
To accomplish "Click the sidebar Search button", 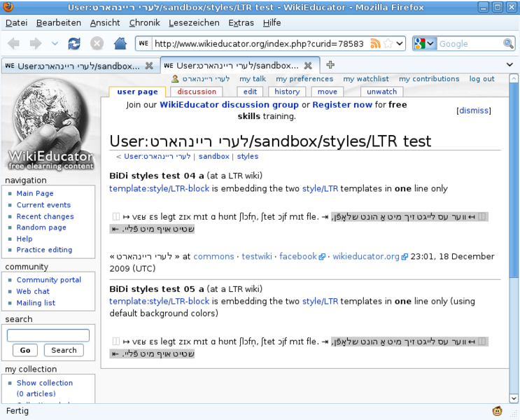I will 64,350.
